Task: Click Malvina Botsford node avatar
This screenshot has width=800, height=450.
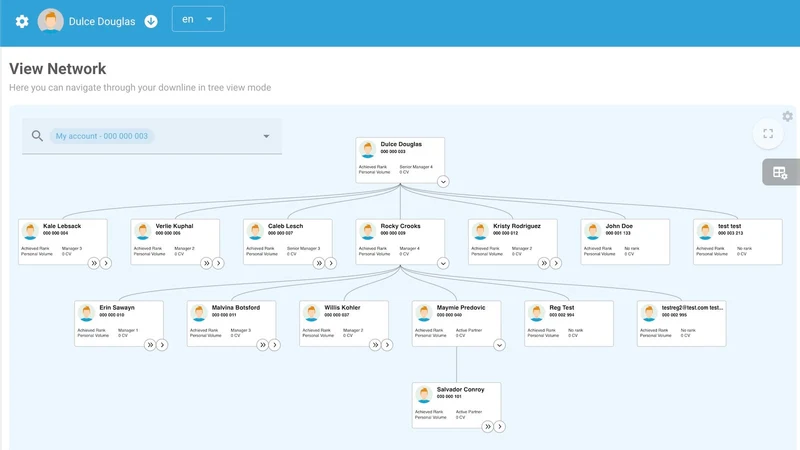Action: 199,312
